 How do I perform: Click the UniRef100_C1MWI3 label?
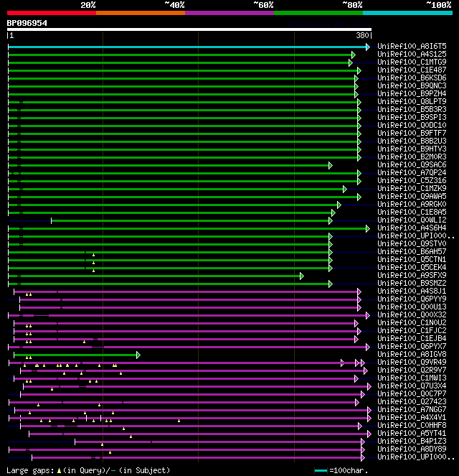click(x=412, y=378)
